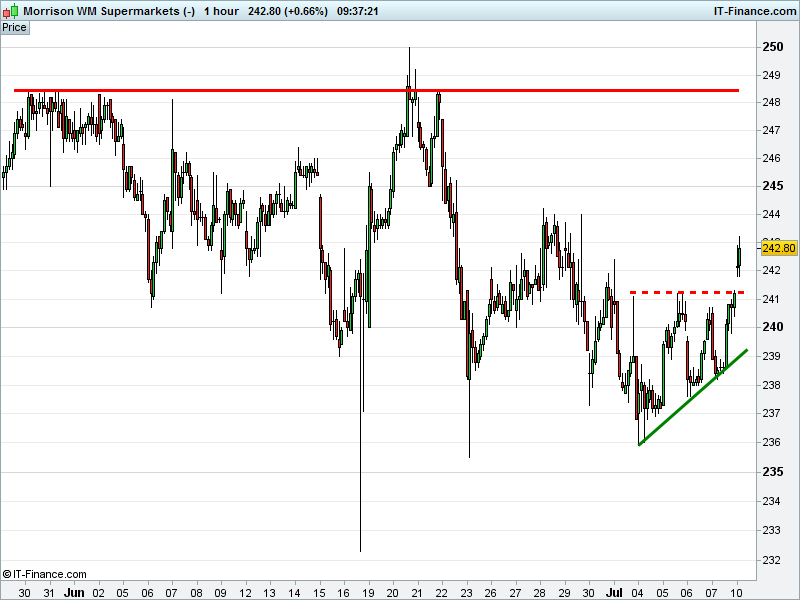Click the 248 price axis label
Screen dimensions: 800x600
coord(771,103)
